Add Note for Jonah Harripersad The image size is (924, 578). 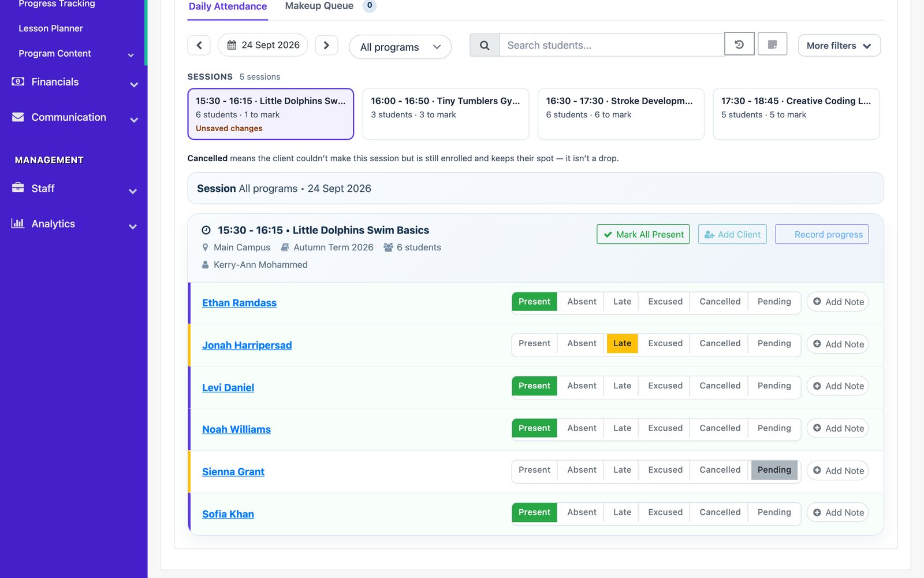(837, 344)
